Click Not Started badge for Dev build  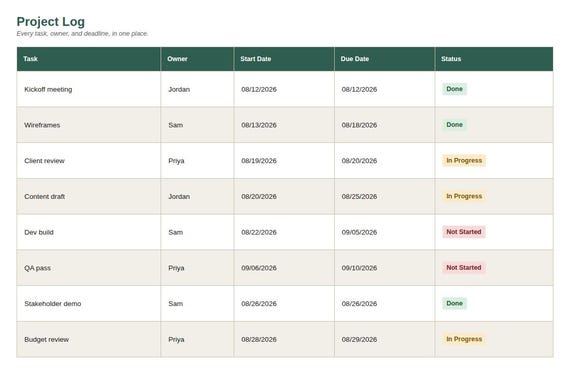(x=463, y=232)
